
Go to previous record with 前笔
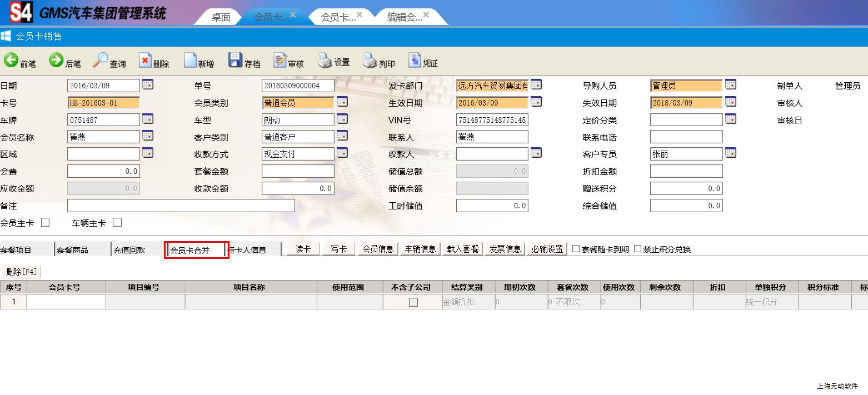pyautogui.click(x=19, y=62)
